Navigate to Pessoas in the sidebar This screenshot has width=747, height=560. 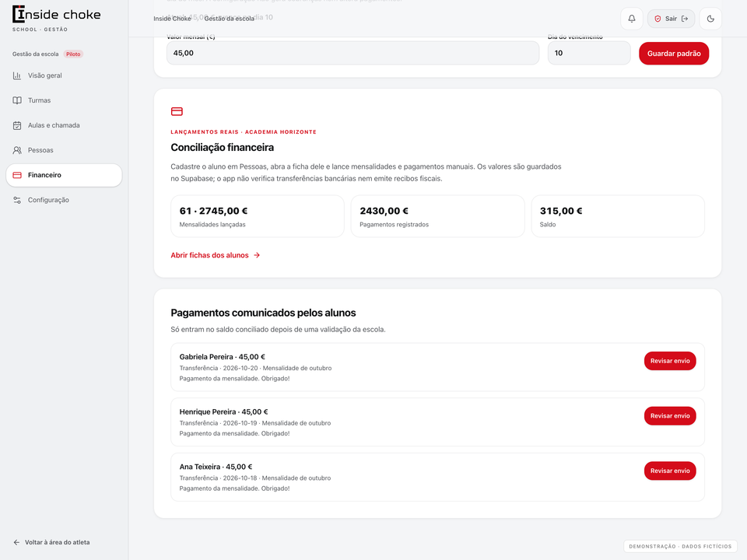click(64, 150)
